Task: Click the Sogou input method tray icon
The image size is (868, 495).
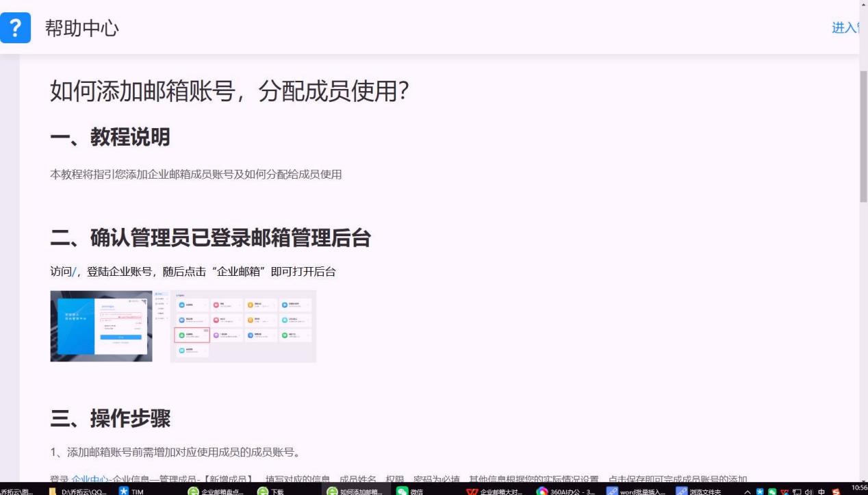Action: click(836, 491)
